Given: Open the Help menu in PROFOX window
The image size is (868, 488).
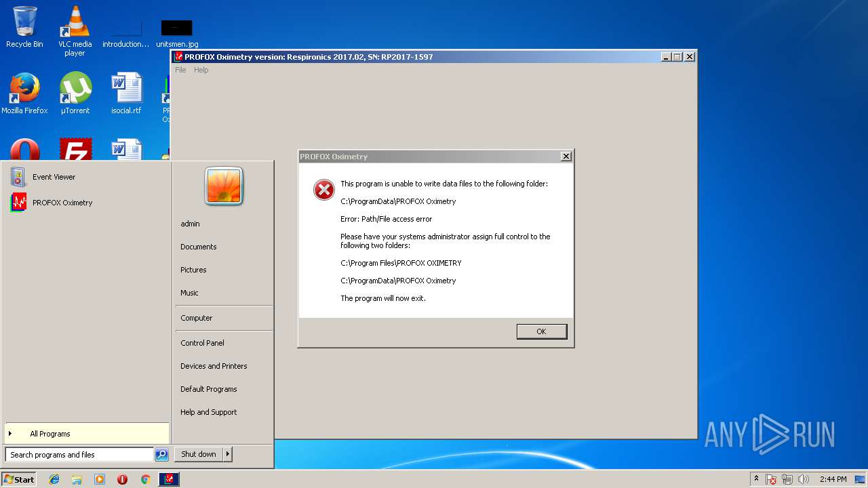Looking at the screenshot, I should 201,70.
